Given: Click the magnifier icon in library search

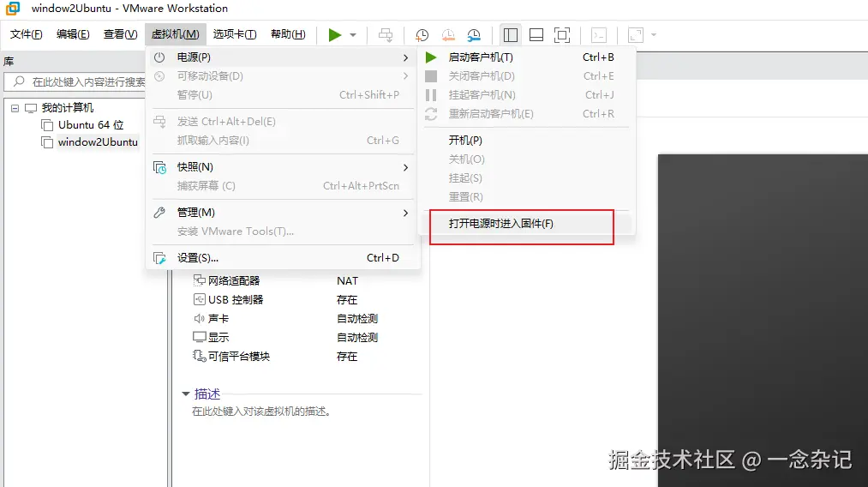Looking at the screenshot, I should 19,81.
